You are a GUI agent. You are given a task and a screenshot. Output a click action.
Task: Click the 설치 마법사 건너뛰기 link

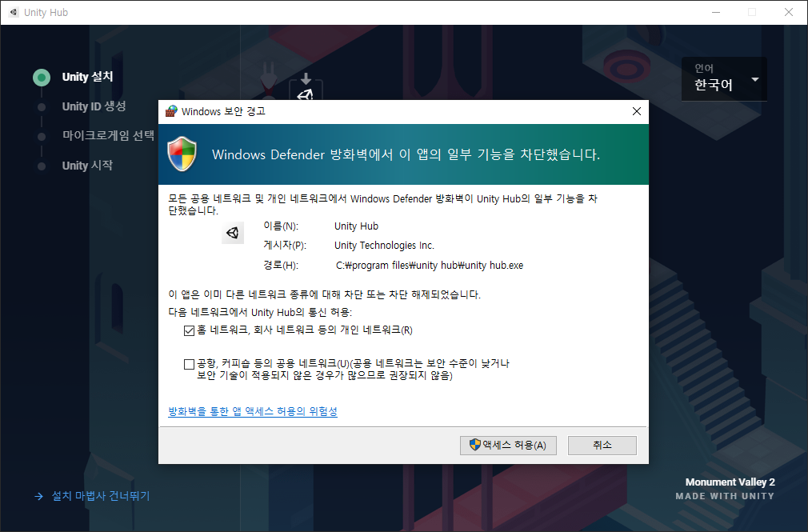coord(92,496)
